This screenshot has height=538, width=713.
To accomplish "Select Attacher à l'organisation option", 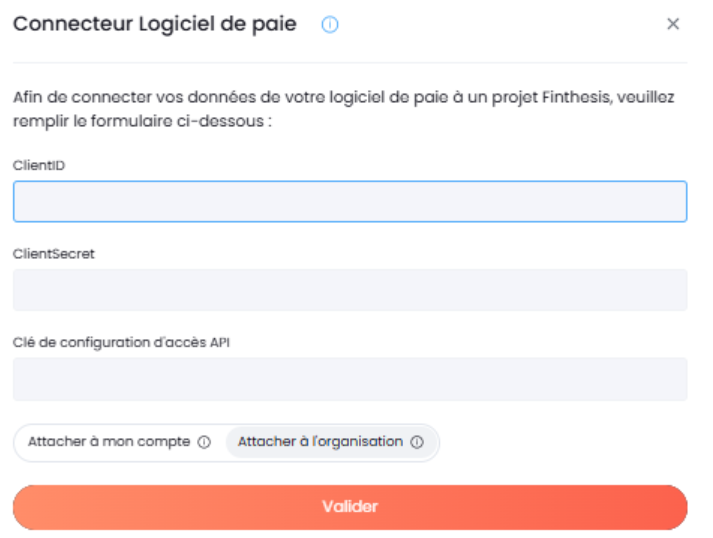I will coord(331,442).
